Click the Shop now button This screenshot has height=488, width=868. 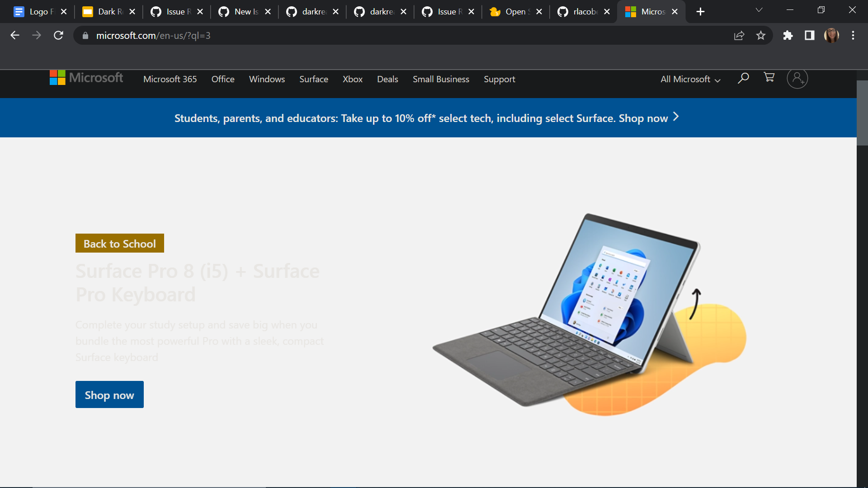tap(109, 394)
